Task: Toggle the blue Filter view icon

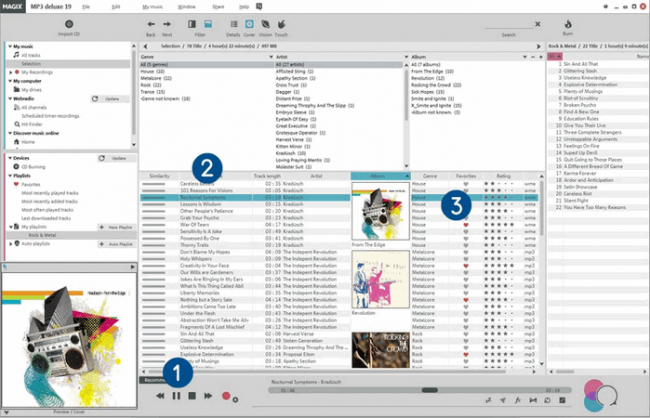Action: 208,24
